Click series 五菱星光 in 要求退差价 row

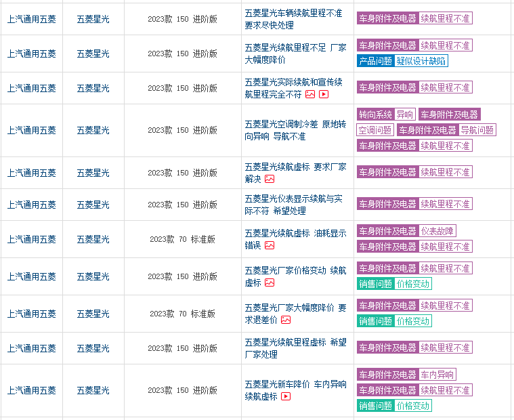tap(93, 314)
